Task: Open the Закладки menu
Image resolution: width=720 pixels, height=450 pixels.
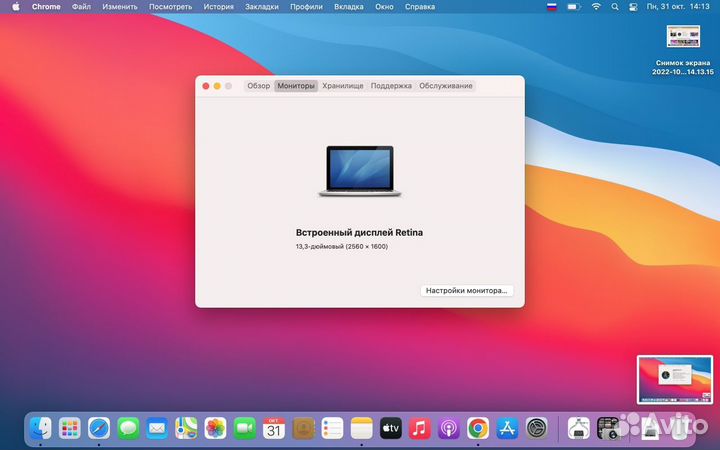Action: (x=262, y=7)
